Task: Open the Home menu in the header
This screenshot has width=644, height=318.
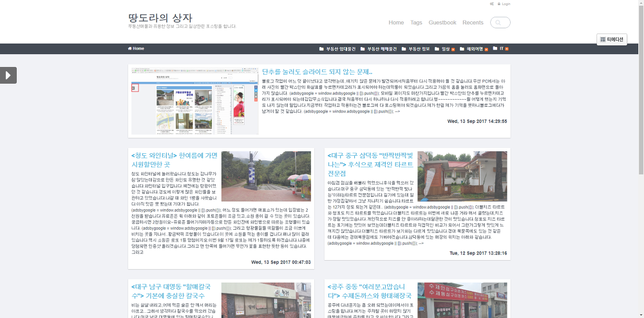Action: point(396,23)
